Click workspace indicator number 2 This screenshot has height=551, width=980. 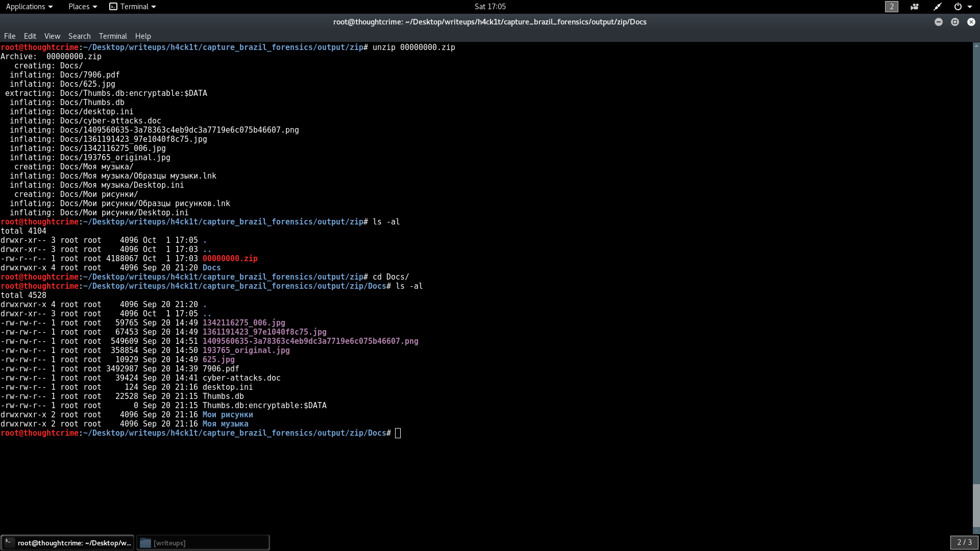(x=891, y=7)
